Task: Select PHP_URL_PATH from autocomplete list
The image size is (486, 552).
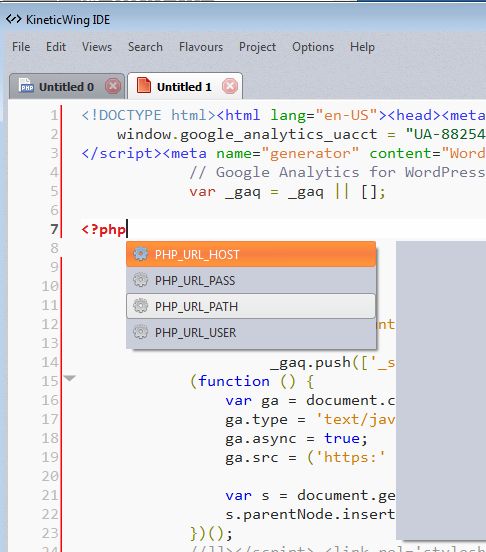Action: coord(251,306)
